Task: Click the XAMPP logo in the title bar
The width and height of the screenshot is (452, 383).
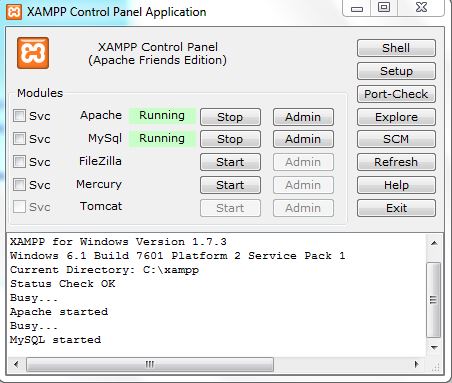Action: (14, 12)
